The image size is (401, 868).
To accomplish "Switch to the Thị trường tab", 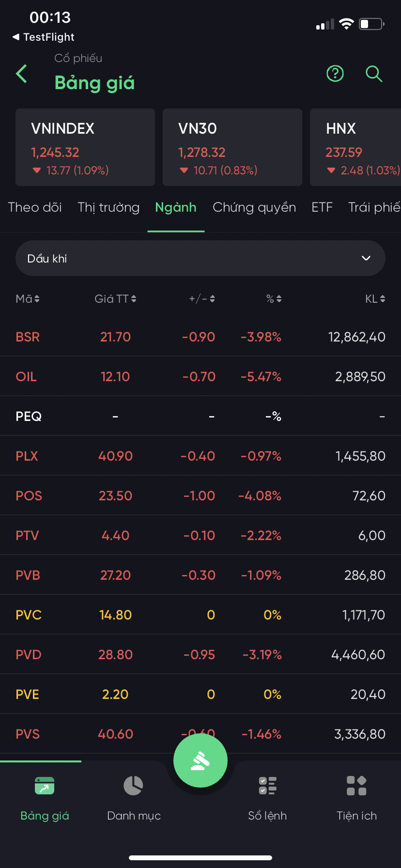I will pyautogui.click(x=108, y=207).
